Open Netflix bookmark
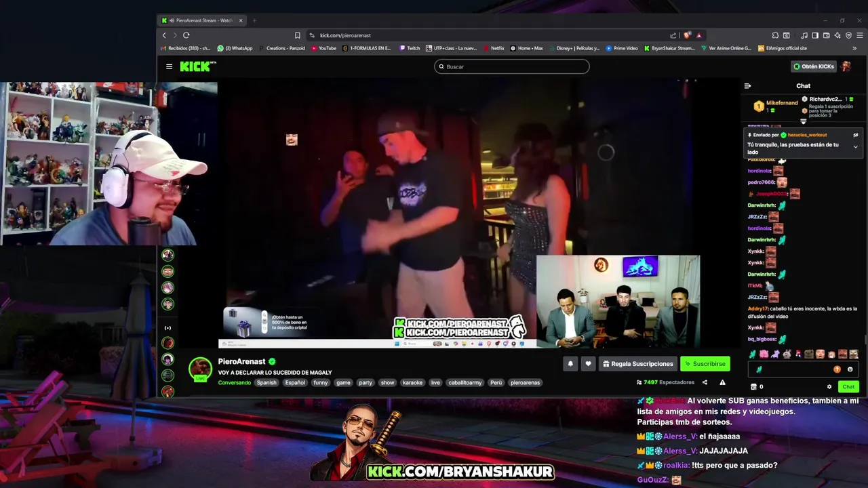This screenshot has width=868, height=488. point(493,48)
